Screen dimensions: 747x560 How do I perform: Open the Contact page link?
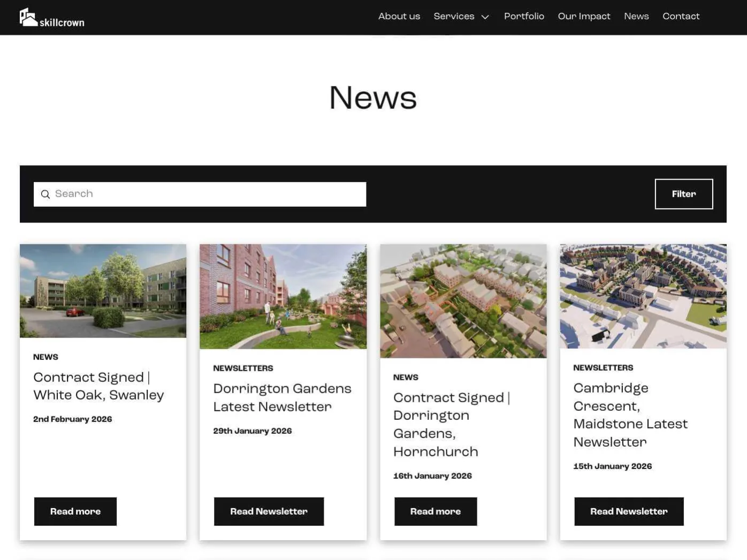coord(680,17)
